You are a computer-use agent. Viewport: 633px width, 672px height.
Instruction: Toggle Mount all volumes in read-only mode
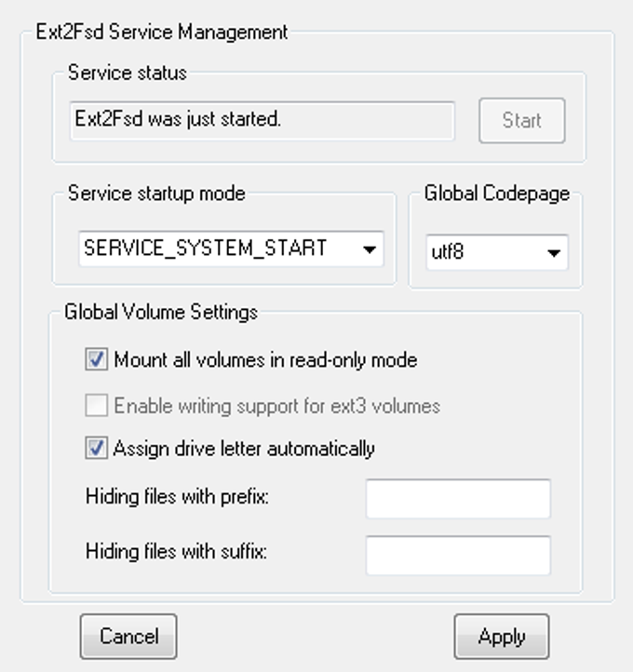(97, 360)
